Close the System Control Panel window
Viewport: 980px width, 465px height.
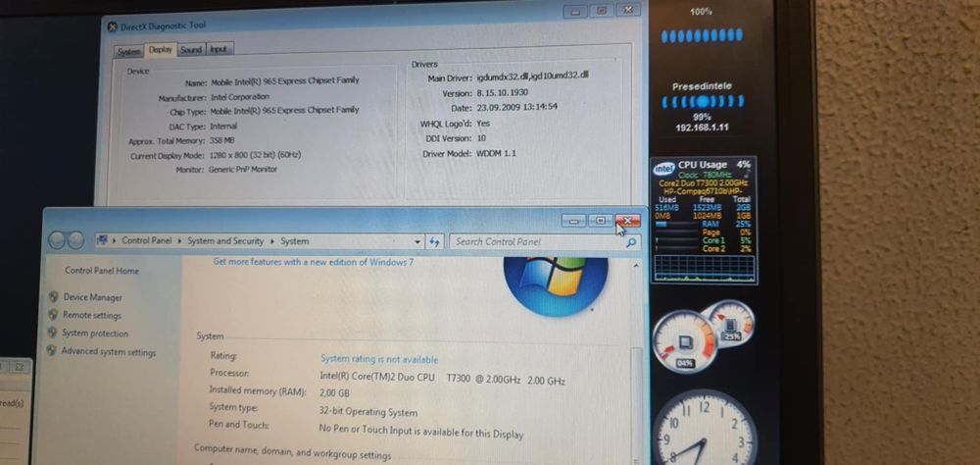[x=627, y=221]
